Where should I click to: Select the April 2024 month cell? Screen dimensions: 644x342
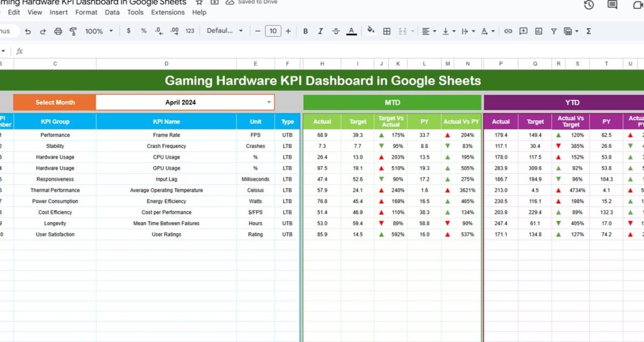click(x=185, y=102)
